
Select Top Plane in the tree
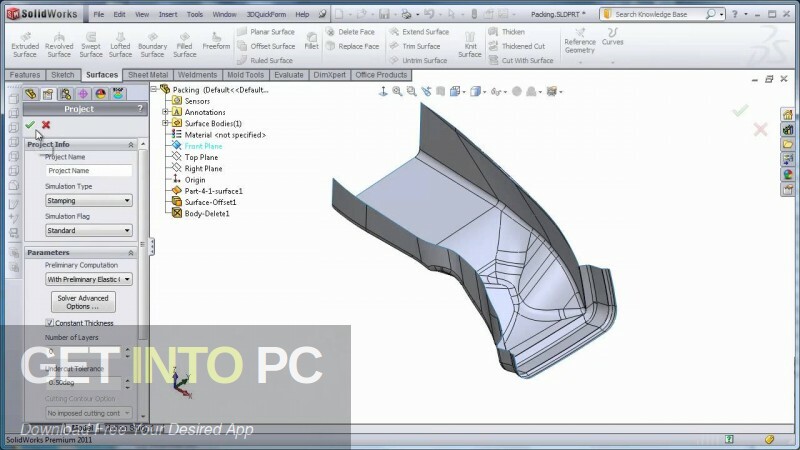click(x=201, y=157)
